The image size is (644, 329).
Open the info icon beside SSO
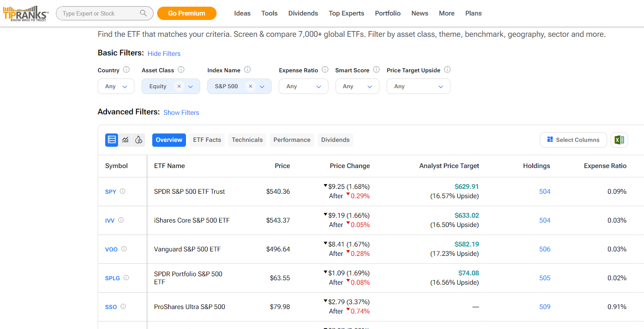coord(123,306)
